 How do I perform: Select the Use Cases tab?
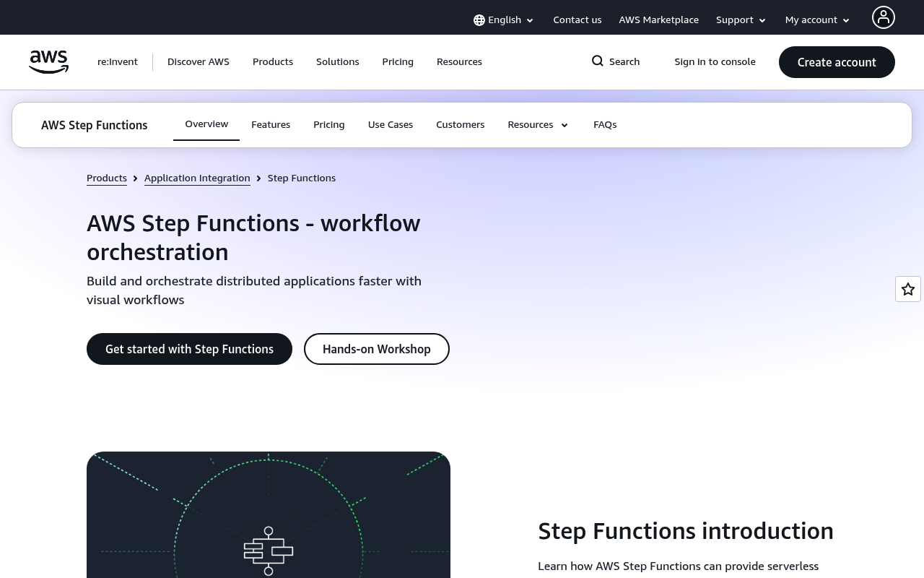tap(391, 125)
